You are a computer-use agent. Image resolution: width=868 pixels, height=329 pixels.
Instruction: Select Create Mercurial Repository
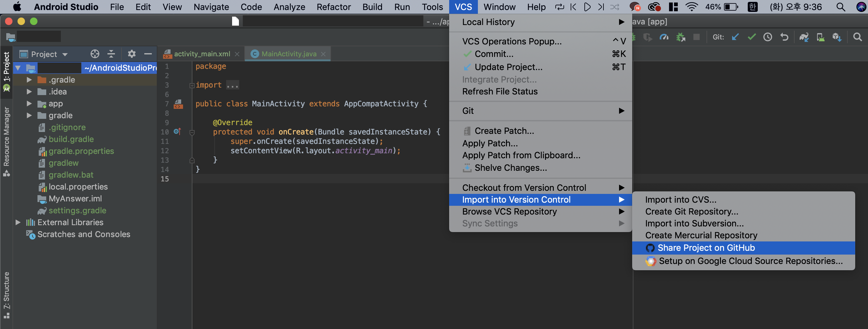click(x=743, y=235)
